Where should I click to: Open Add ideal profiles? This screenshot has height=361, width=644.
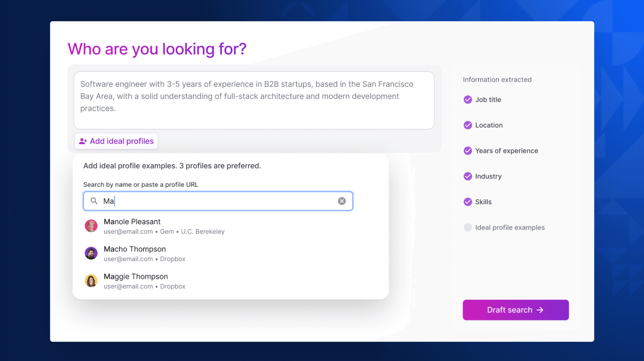[116, 141]
